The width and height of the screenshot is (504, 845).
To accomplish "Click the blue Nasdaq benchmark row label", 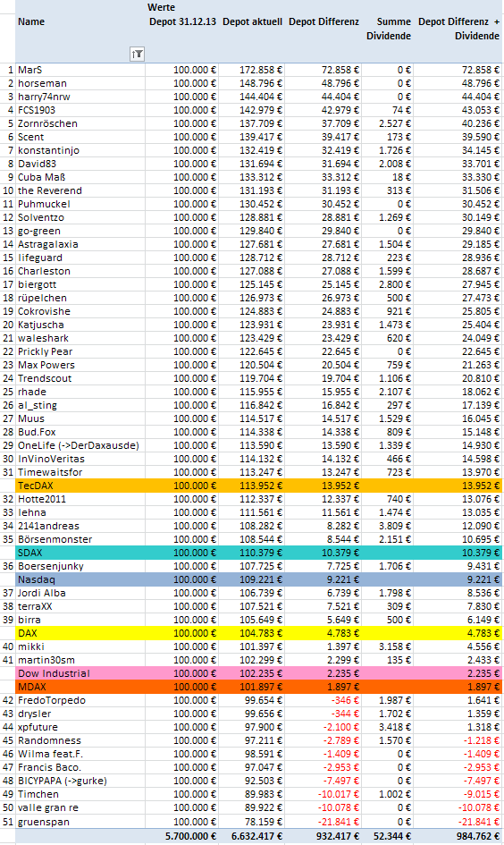I will [37, 579].
